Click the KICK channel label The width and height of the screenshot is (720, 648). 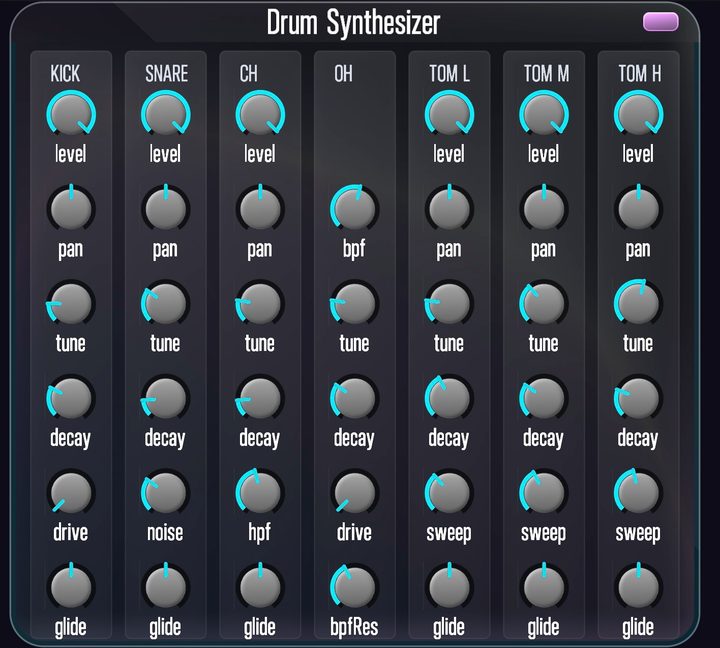(65, 73)
